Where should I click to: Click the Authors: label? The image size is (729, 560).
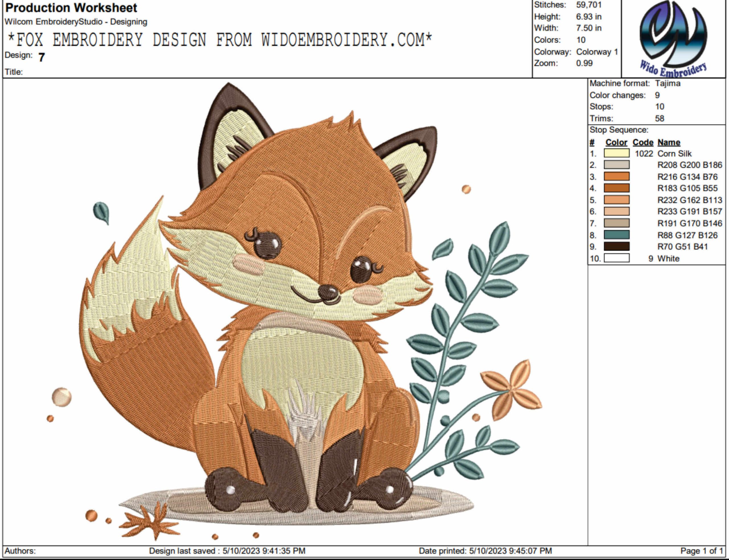point(20,551)
